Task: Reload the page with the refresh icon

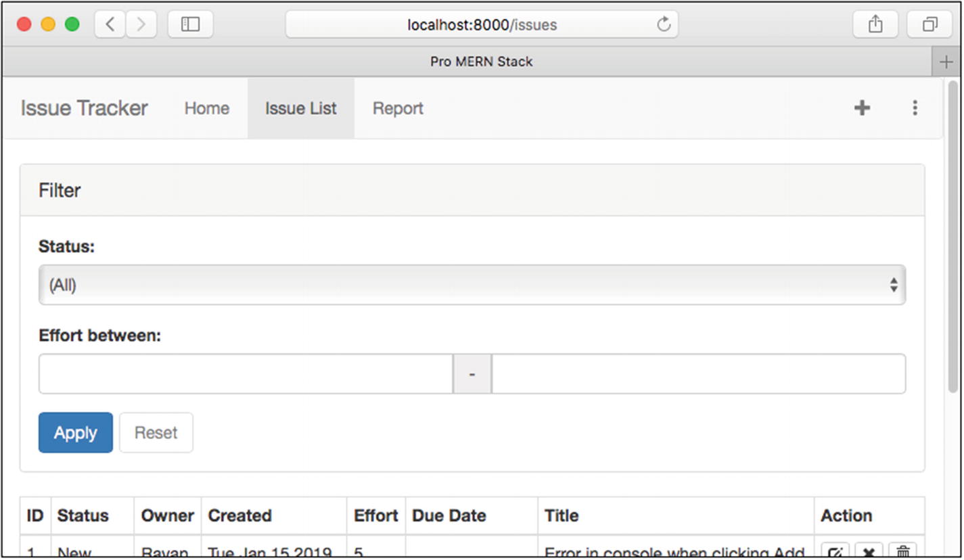Action: [664, 25]
